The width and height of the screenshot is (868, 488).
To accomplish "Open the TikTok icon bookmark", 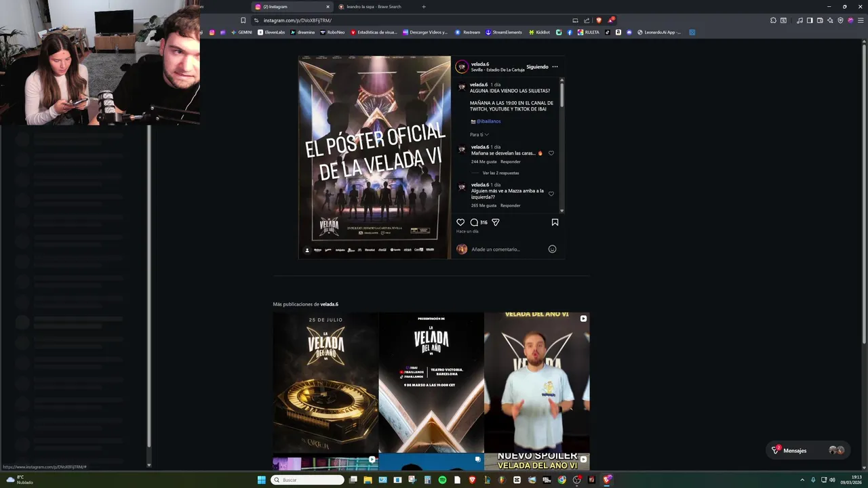I will [x=608, y=32].
